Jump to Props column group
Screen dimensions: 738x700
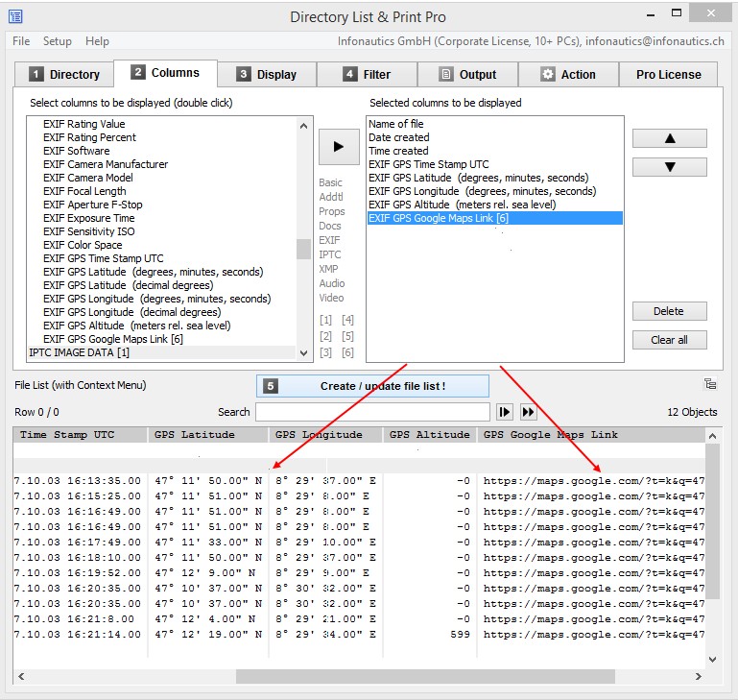[x=332, y=211]
